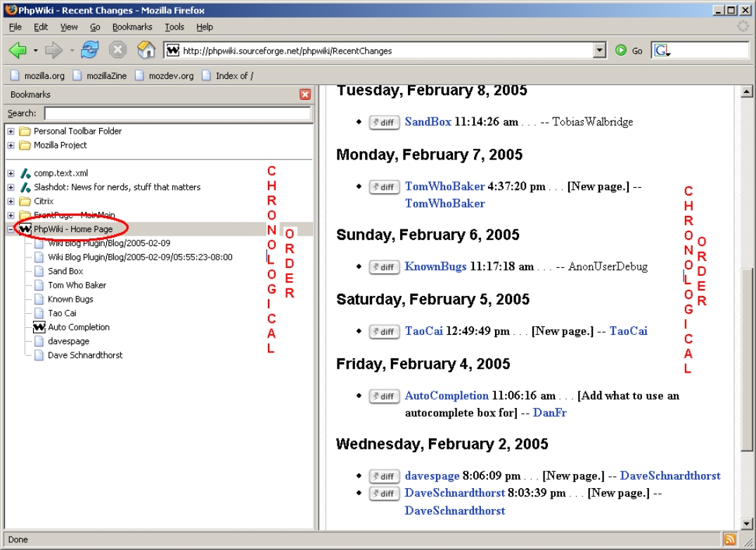Open the DanFr author link

tap(550, 413)
